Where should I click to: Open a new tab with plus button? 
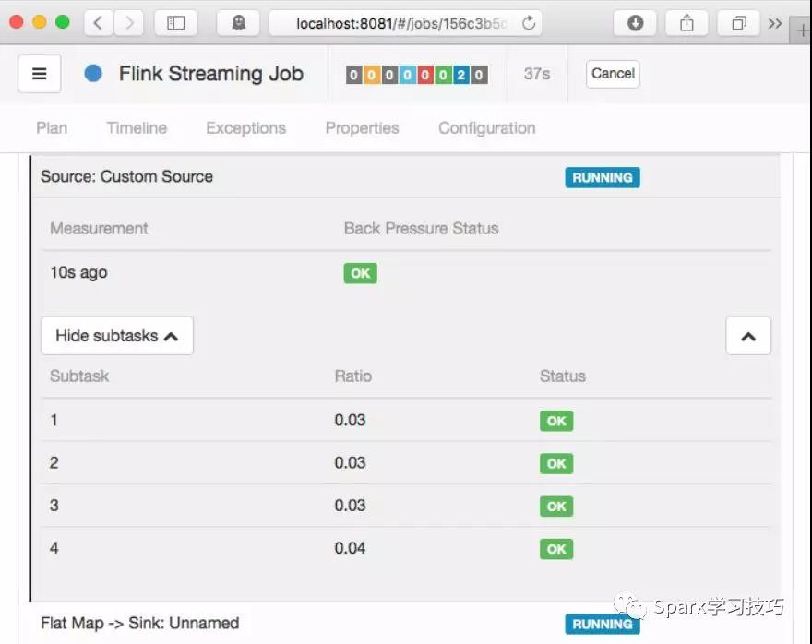pyautogui.click(x=802, y=30)
